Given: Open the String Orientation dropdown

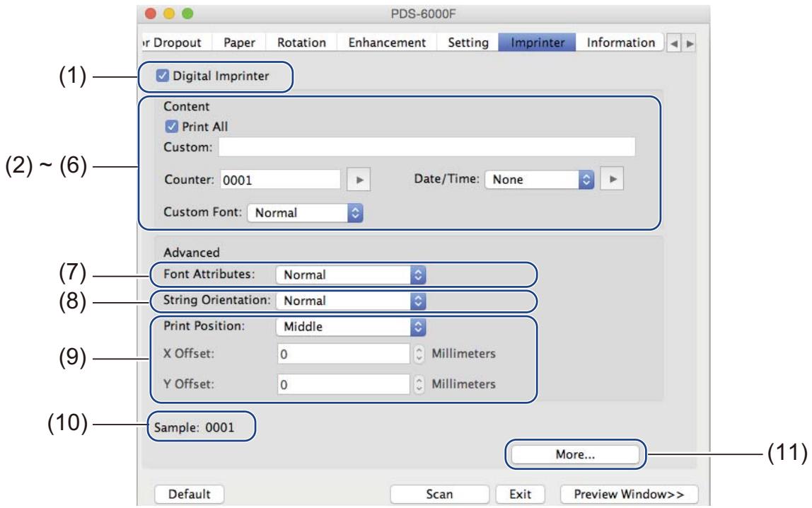Looking at the screenshot, I should 351,301.
